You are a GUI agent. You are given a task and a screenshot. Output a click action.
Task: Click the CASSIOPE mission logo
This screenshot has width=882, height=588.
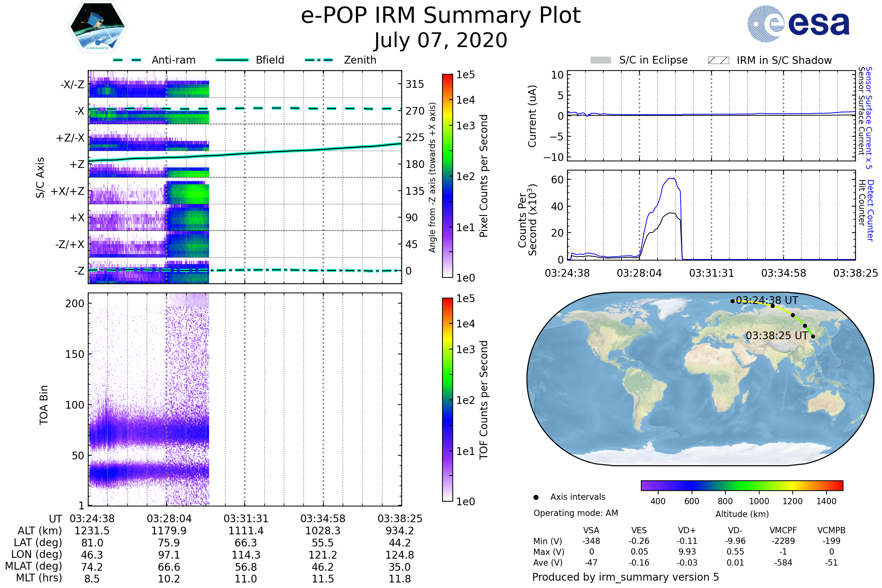click(x=97, y=27)
